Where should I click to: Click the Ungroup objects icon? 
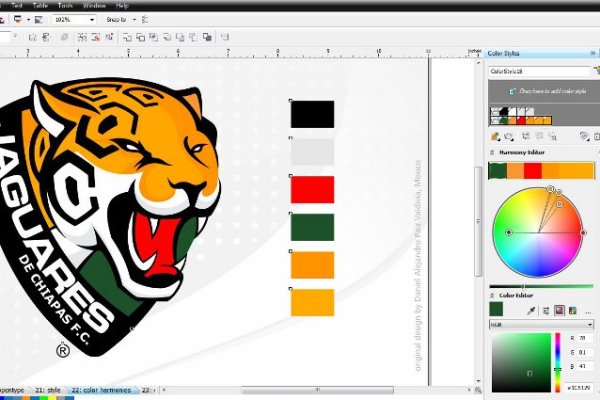(96, 37)
